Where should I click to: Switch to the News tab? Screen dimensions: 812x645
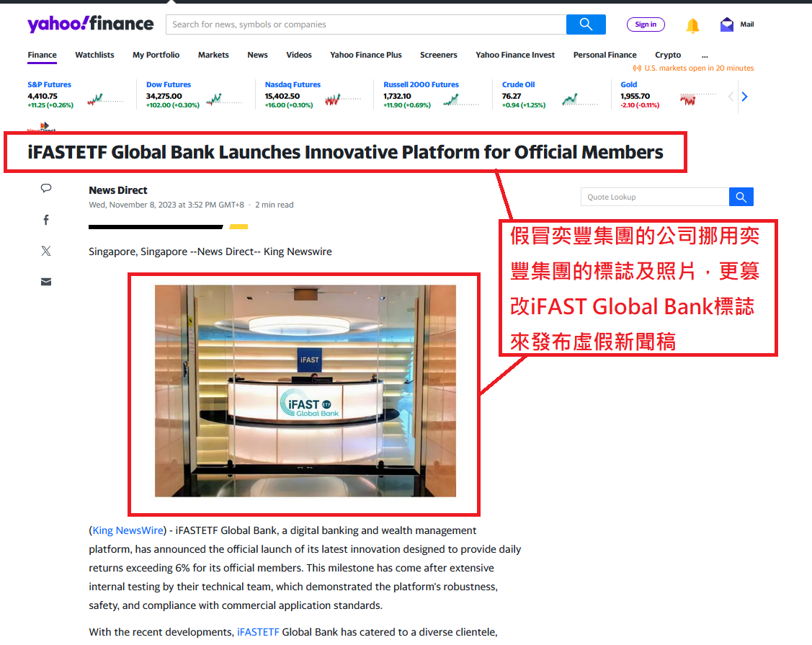[257, 55]
